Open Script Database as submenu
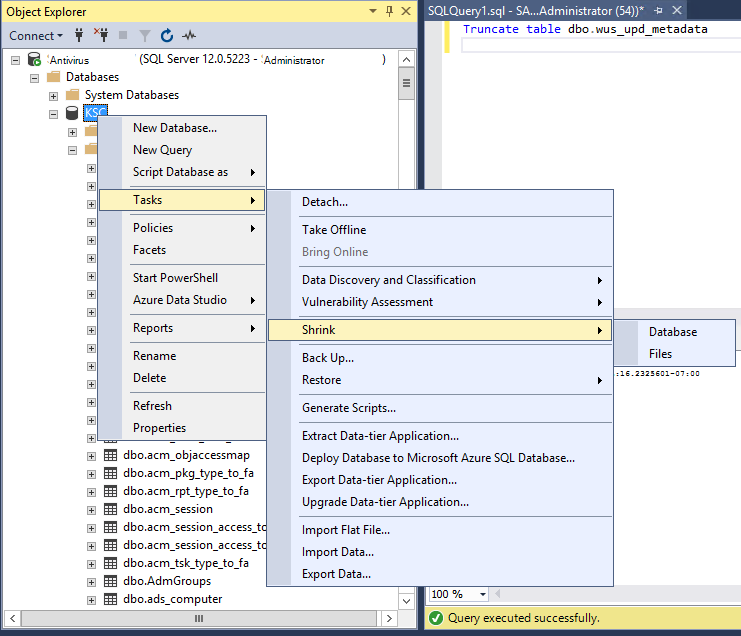 tap(182, 172)
